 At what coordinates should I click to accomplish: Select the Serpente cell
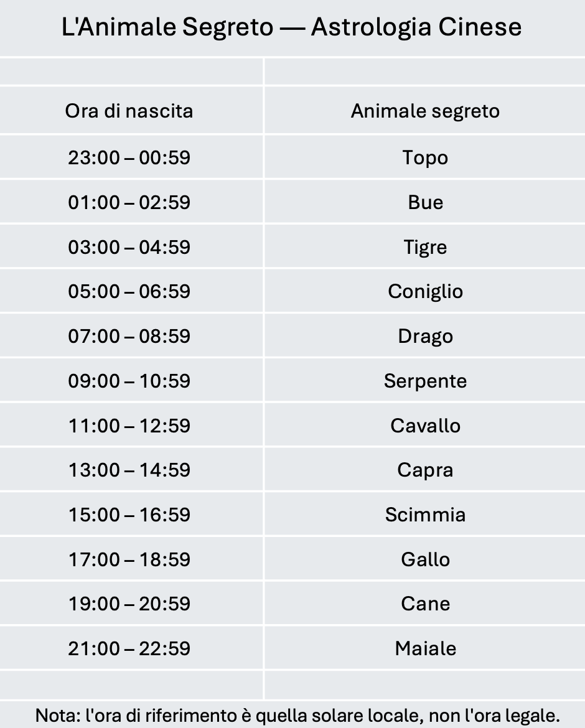[425, 380]
